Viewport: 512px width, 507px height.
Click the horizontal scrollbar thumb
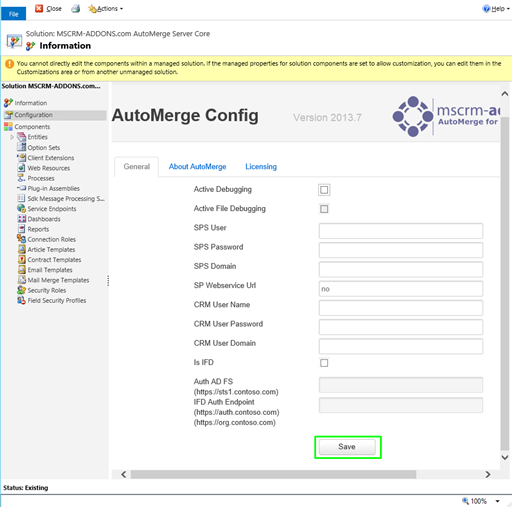click(x=273, y=474)
